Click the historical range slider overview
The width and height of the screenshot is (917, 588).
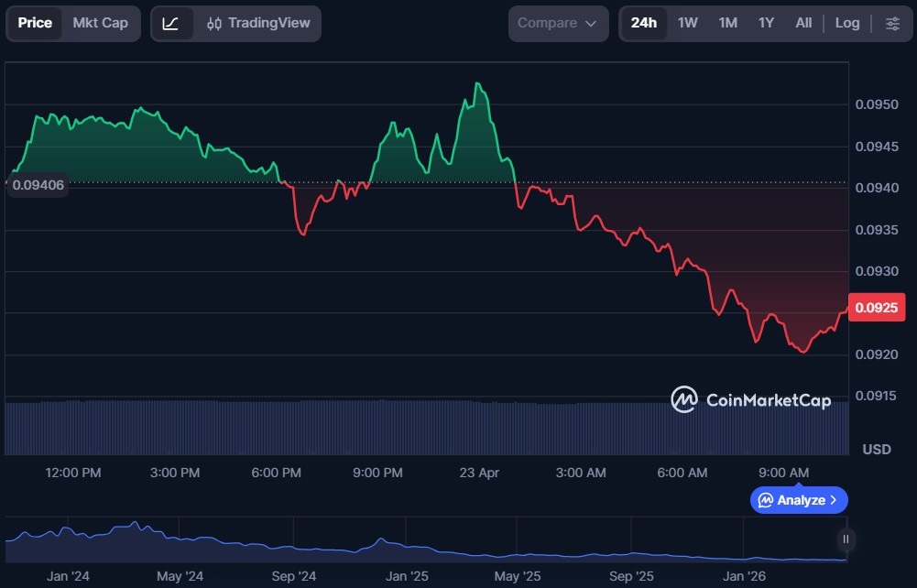[421, 541]
